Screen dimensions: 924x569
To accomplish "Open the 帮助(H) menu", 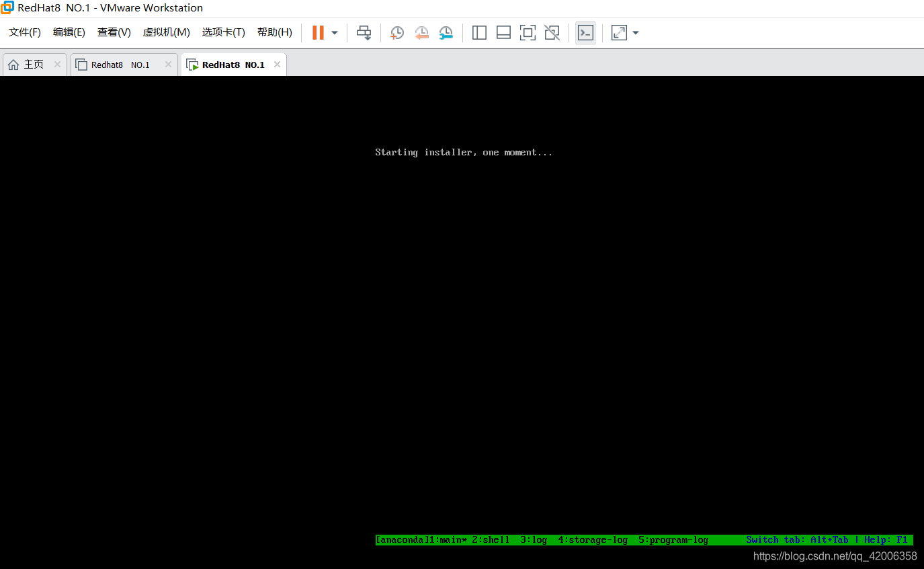I will coord(275,32).
